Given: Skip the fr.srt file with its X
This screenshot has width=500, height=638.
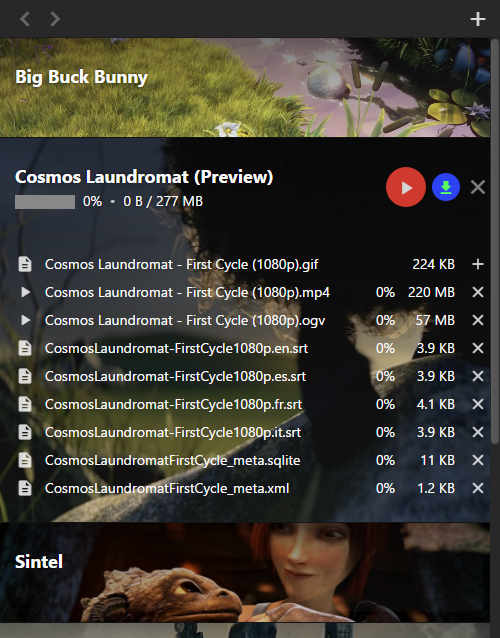Looking at the screenshot, I should [x=478, y=404].
